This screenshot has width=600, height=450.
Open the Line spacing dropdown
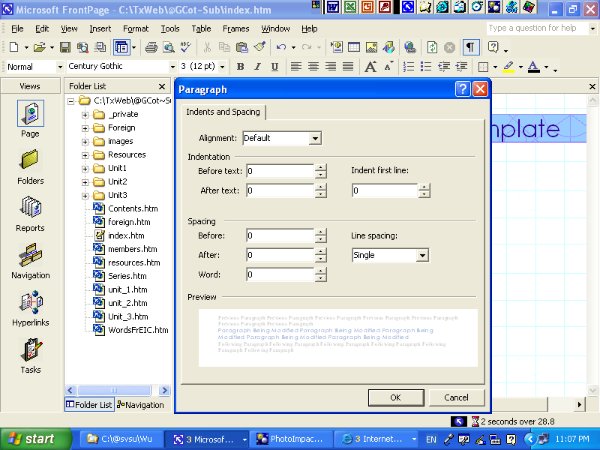[x=422, y=255]
